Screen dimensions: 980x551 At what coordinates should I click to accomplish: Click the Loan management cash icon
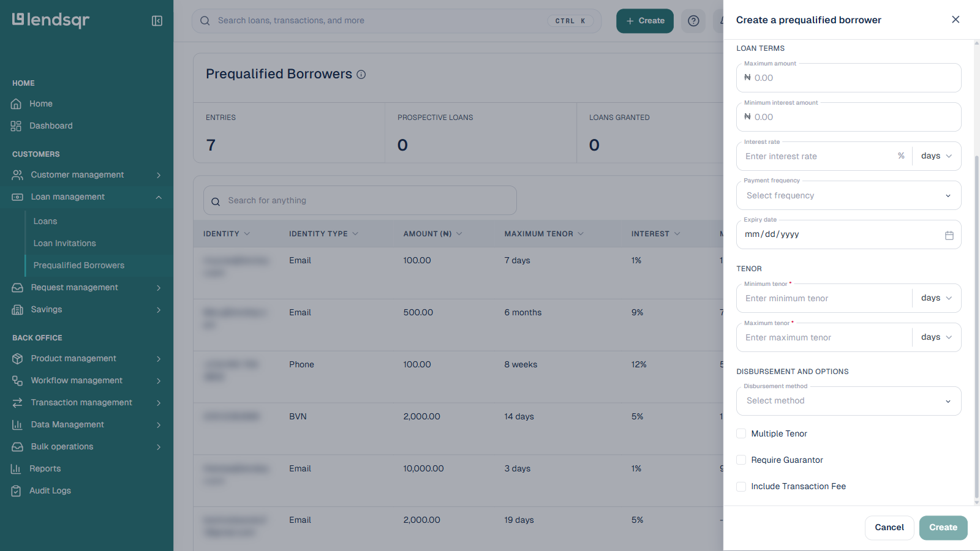(x=17, y=197)
